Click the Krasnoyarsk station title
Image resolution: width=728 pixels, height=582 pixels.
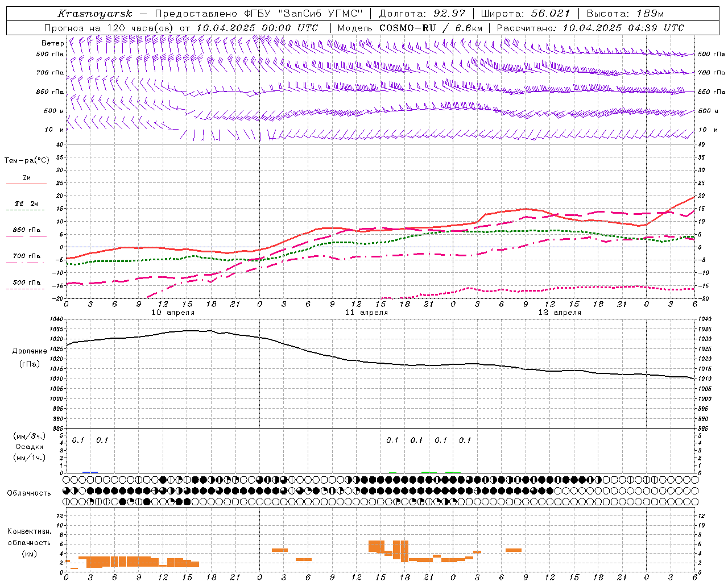95,14
